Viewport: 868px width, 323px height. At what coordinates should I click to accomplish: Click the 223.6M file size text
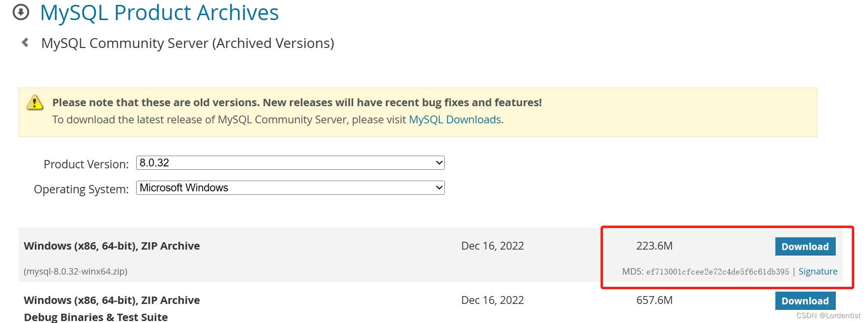click(654, 246)
